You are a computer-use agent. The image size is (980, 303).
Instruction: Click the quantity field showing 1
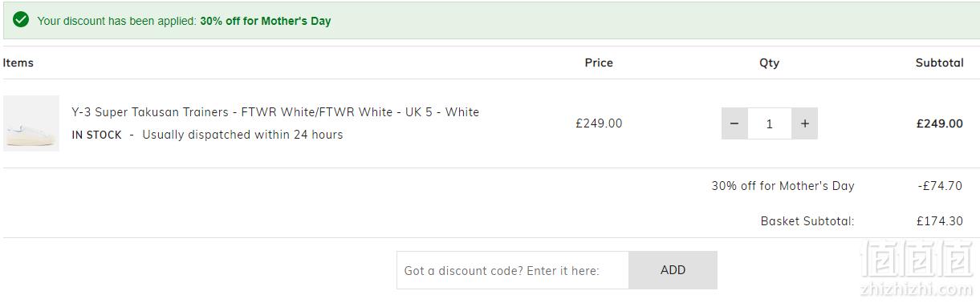[770, 123]
